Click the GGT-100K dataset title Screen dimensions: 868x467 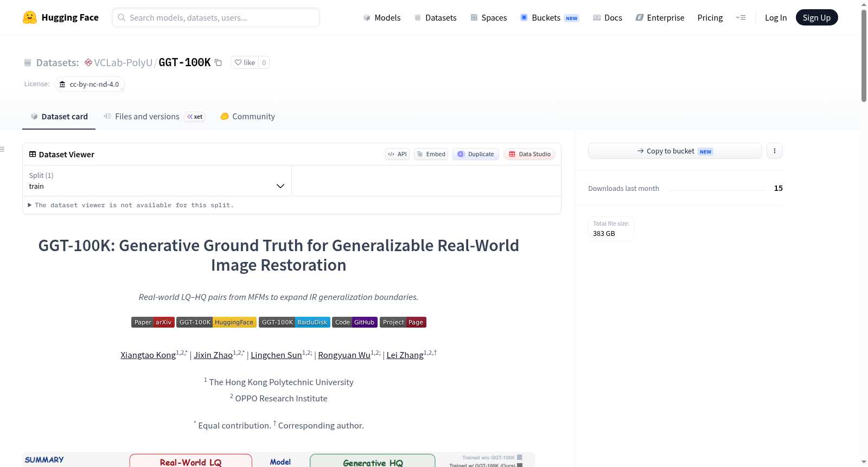(x=184, y=62)
